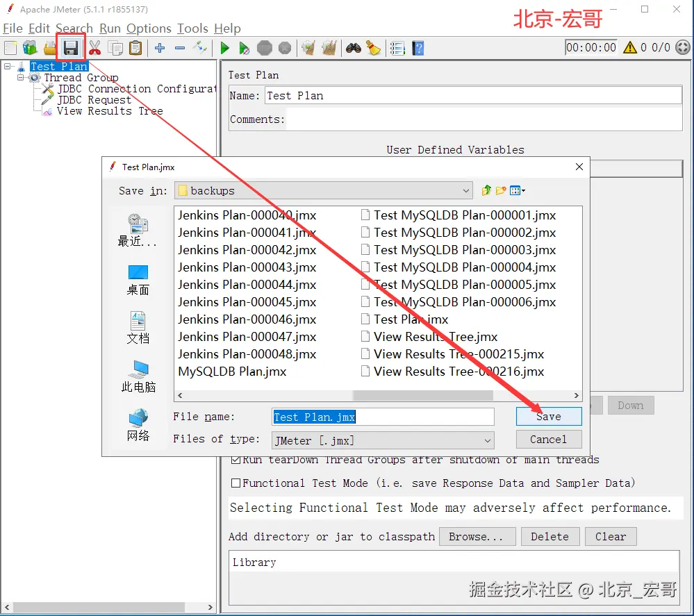Click the file list horizontal scrollbar
Screen dimensions: 694x616
[x=422, y=395]
